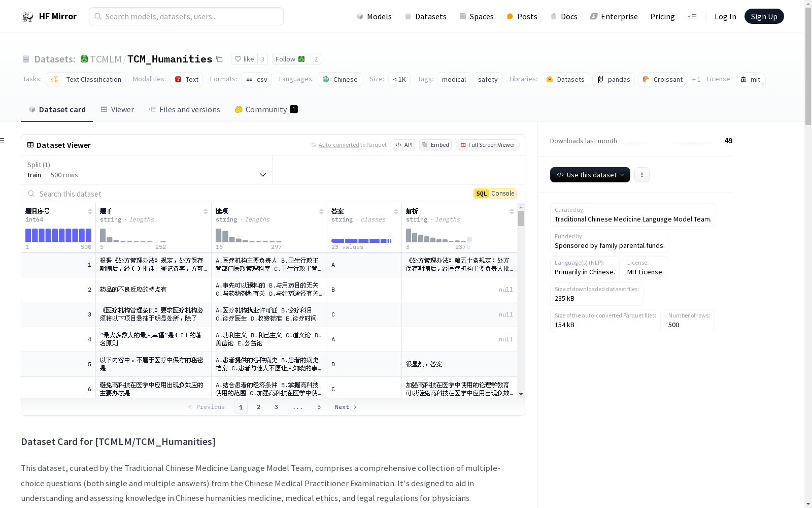Click the like heart button

point(244,59)
